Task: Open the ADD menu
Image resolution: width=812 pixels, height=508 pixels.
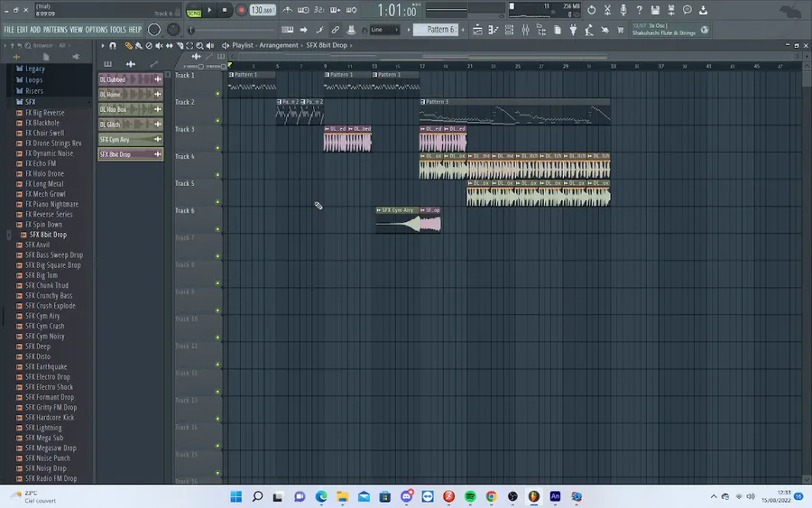Action: (x=34, y=30)
